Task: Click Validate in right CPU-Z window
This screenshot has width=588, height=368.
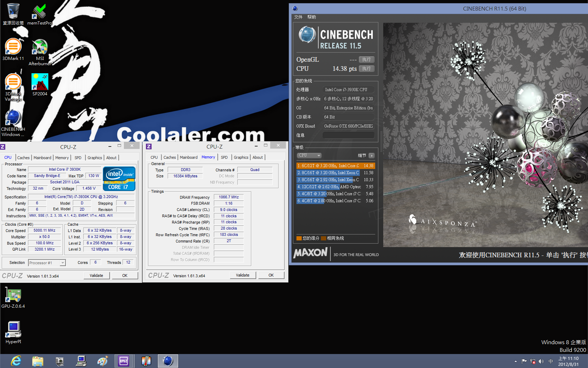Action: (x=243, y=275)
